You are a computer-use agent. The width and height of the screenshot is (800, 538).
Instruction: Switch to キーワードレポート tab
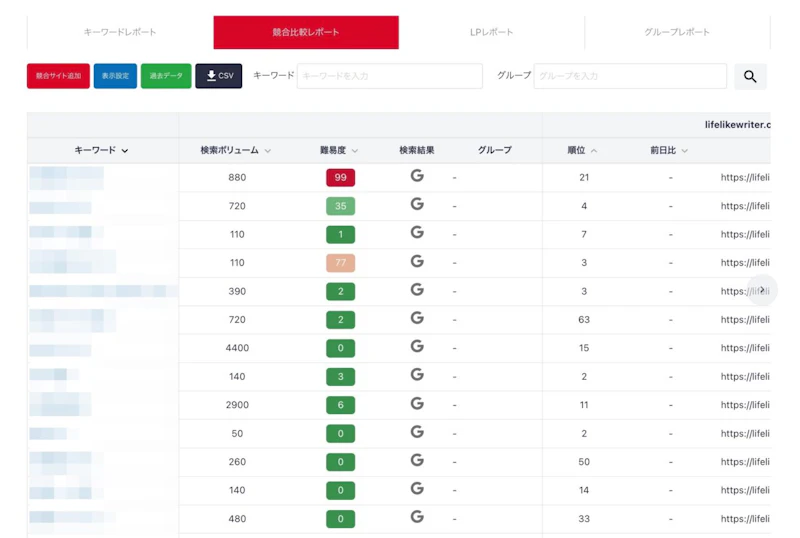pyautogui.click(x=120, y=32)
